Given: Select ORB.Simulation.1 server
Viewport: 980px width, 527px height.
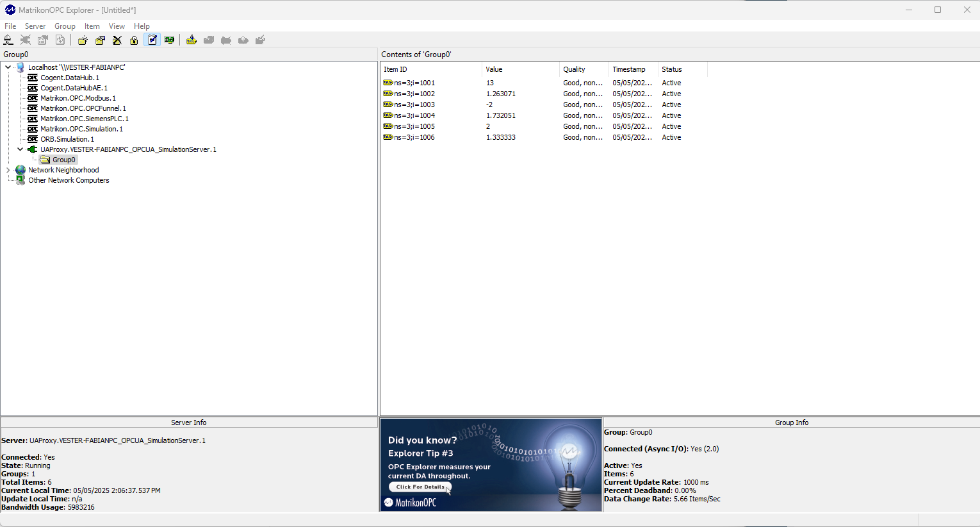Looking at the screenshot, I should (67, 139).
